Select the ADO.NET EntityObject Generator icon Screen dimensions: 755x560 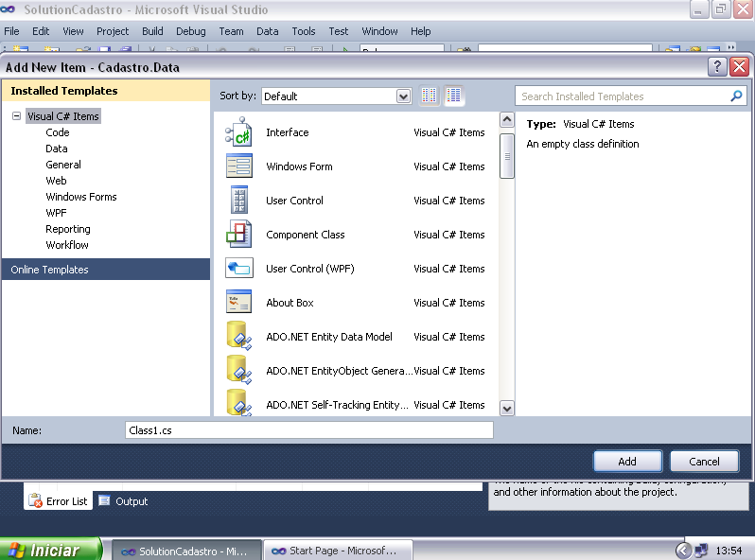click(x=238, y=370)
